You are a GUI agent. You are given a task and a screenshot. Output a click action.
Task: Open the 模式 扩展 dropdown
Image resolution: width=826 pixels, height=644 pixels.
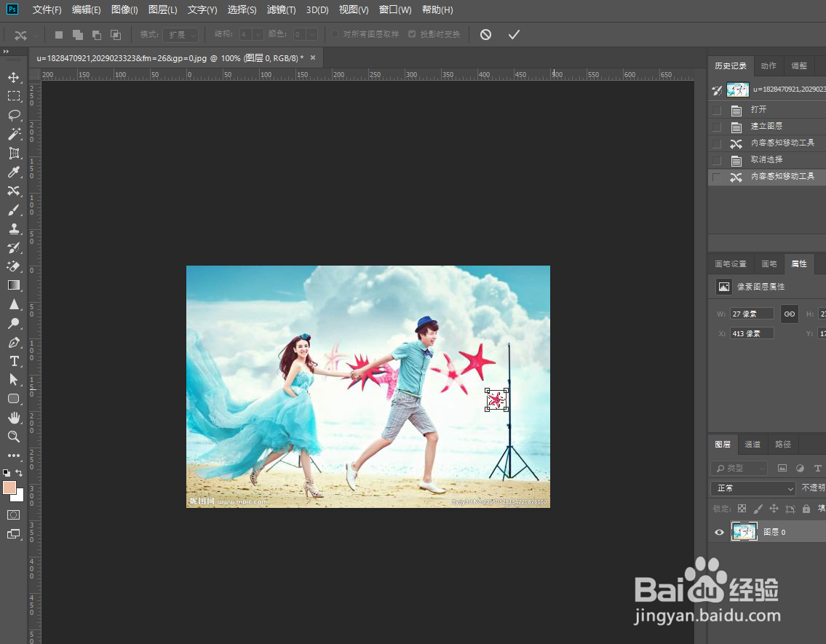point(180,35)
